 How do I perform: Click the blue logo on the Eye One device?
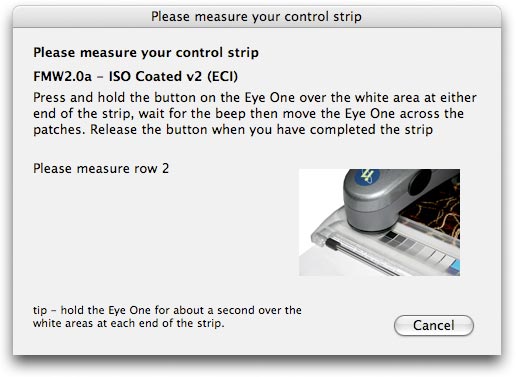[x=366, y=176]
